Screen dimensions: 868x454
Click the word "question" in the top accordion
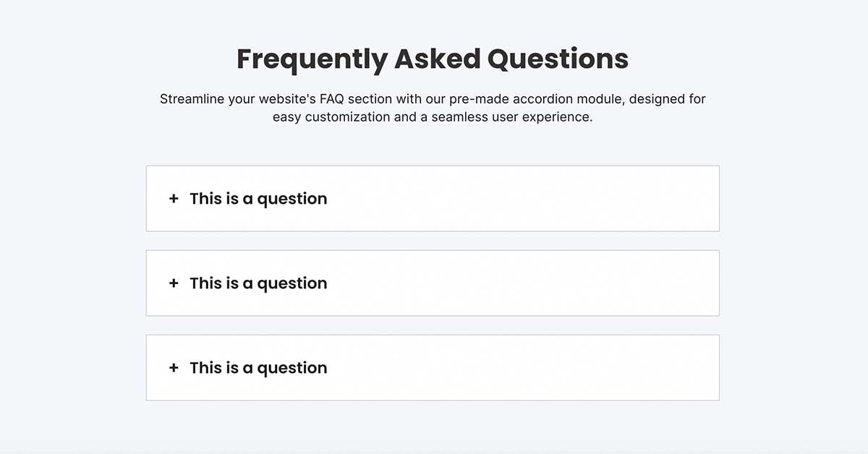(x=292, y=200)
